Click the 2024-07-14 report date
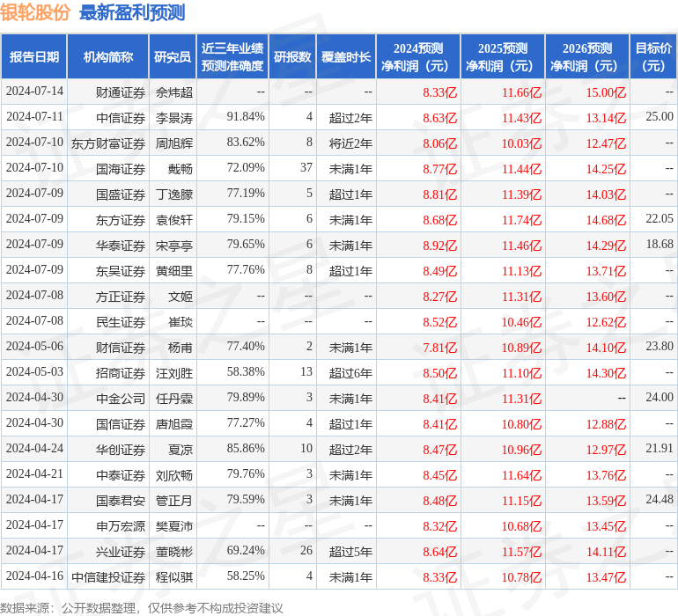This screenshot has width=678, height=616. click(34, 92)
